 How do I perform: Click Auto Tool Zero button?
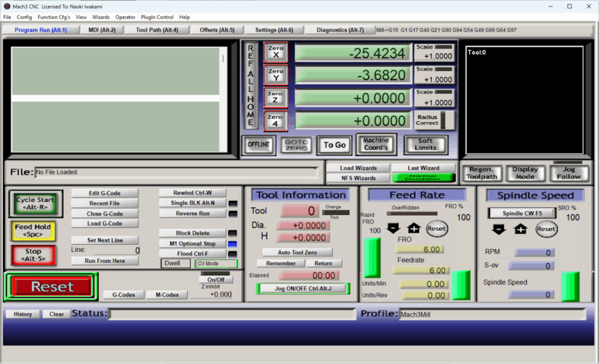(297, 252)
